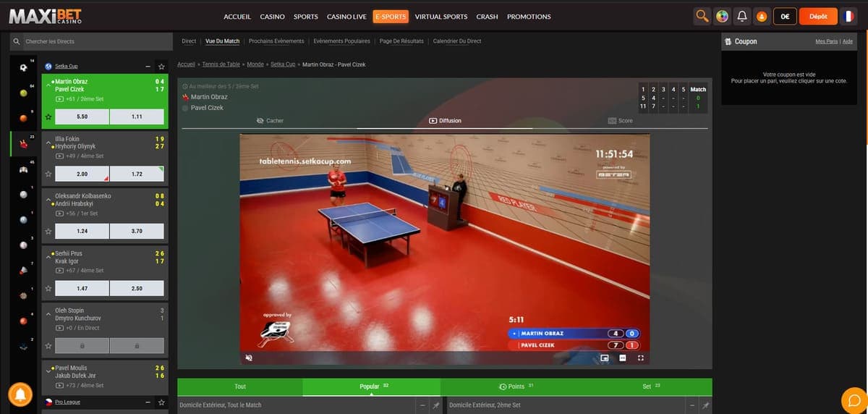Image resolution: width=868 pixels, height=414 pixels.
Task: Click Tennis de Table breadcrumb
Action: point(221,64)
